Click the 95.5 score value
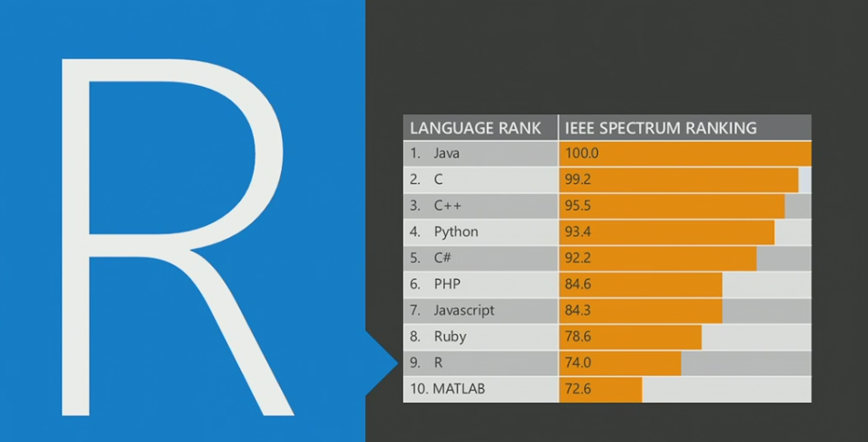The height and width of the screenshot is (442, 868). pos(578,206)
